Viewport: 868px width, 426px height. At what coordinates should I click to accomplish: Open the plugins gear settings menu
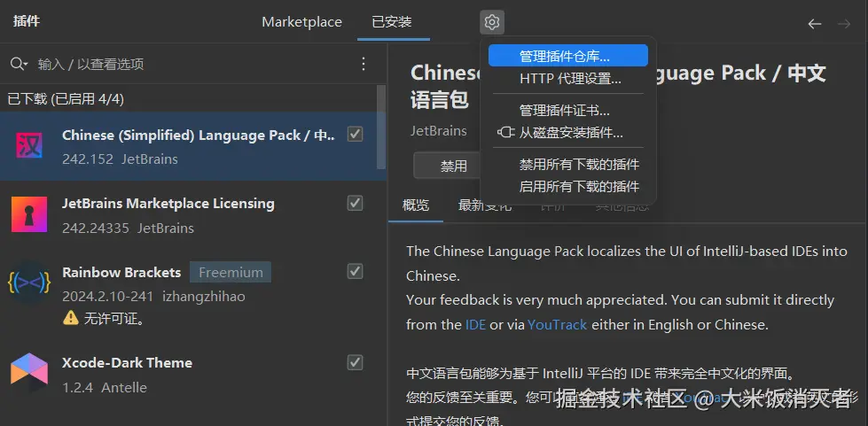tap(491, 22)
